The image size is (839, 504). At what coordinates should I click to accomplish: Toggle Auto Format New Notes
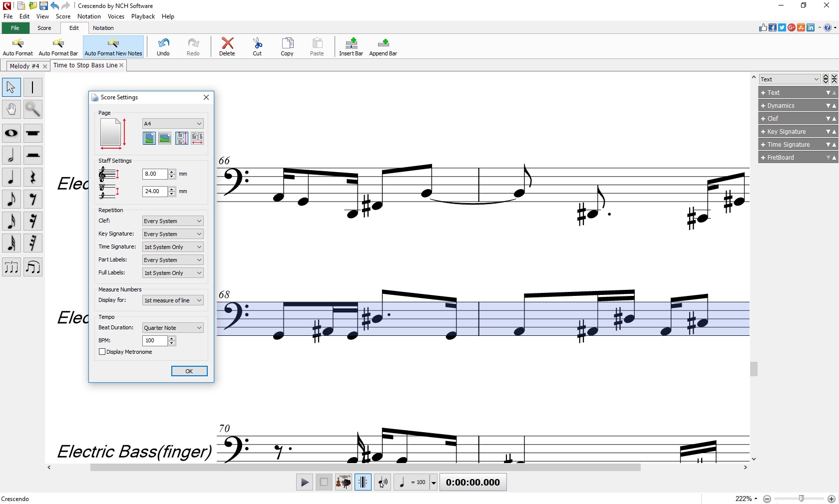[x=113, y=46]
